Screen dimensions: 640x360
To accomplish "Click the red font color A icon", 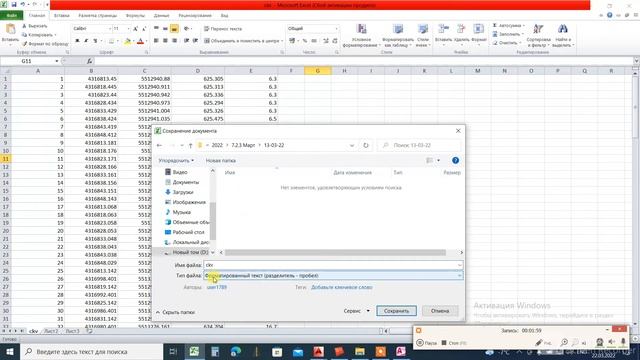I will 140,41.
